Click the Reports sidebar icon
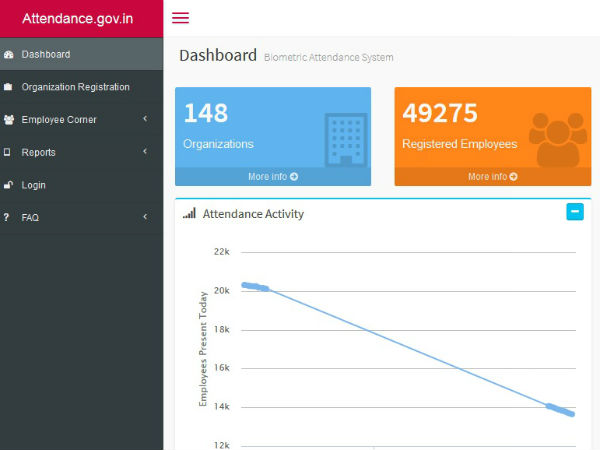 coord(9,152)
